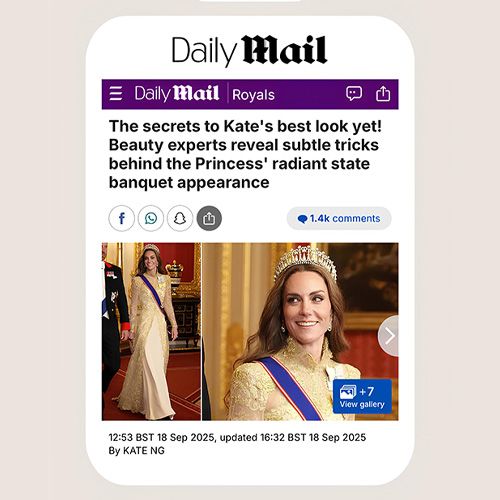Open the comments speech bubble icon

click(x=354, y=94)
